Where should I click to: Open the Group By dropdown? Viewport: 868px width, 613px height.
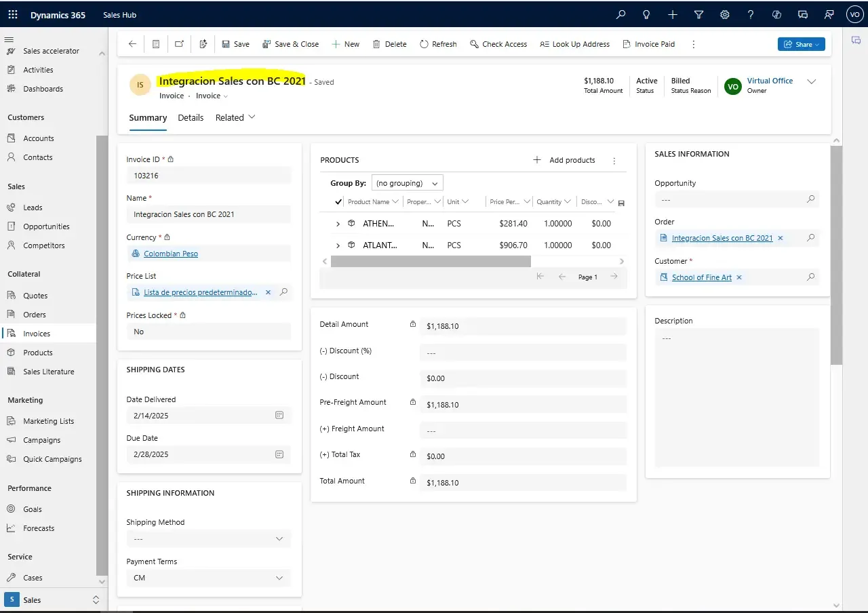coord(407,183)
